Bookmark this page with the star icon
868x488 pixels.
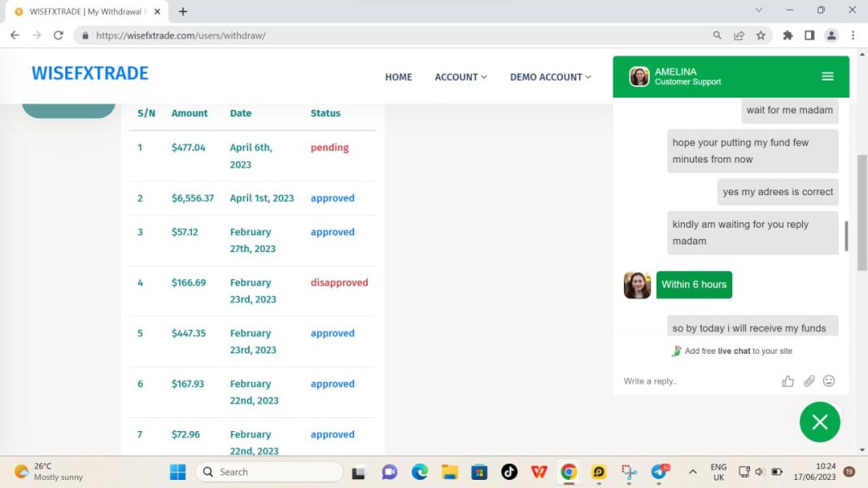coord(761,36)
